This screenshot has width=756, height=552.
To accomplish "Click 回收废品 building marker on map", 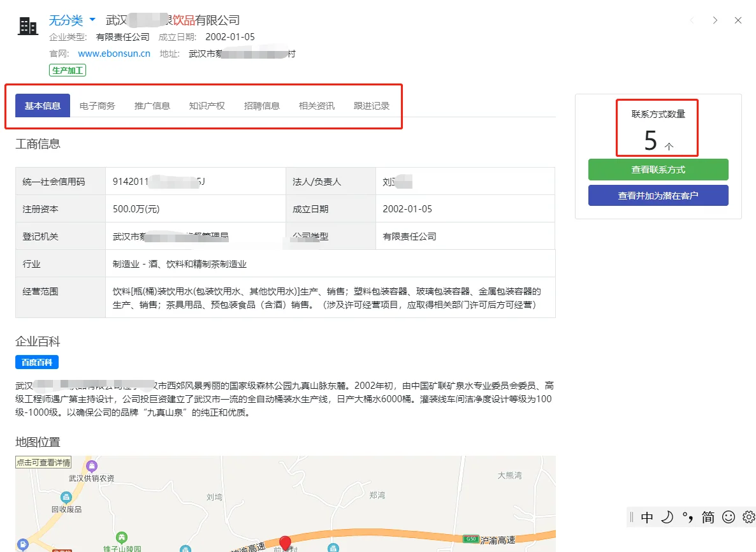I will tap(66, 497).
